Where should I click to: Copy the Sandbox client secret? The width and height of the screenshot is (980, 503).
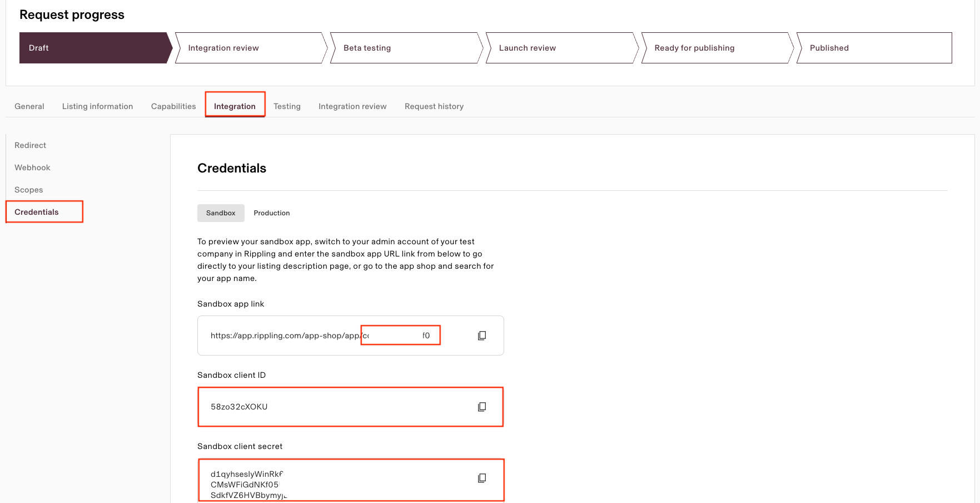coord(481,477)
